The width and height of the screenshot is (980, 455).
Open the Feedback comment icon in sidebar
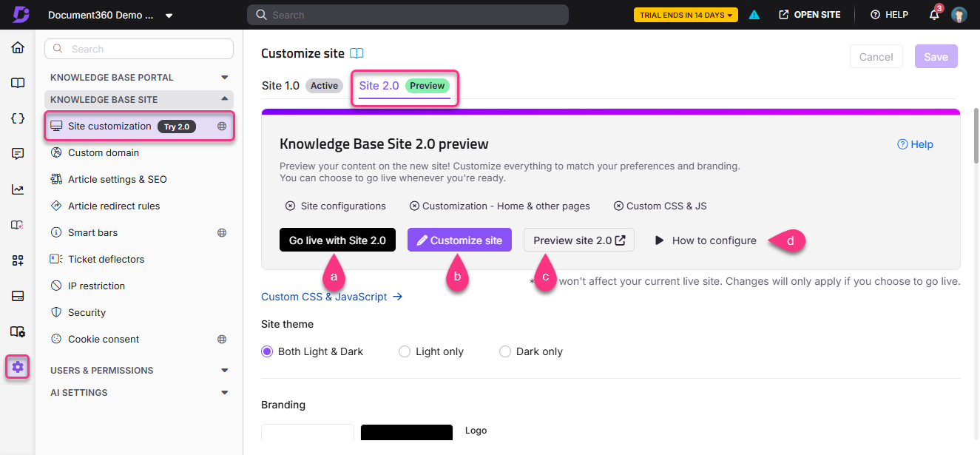coord(17,153)
